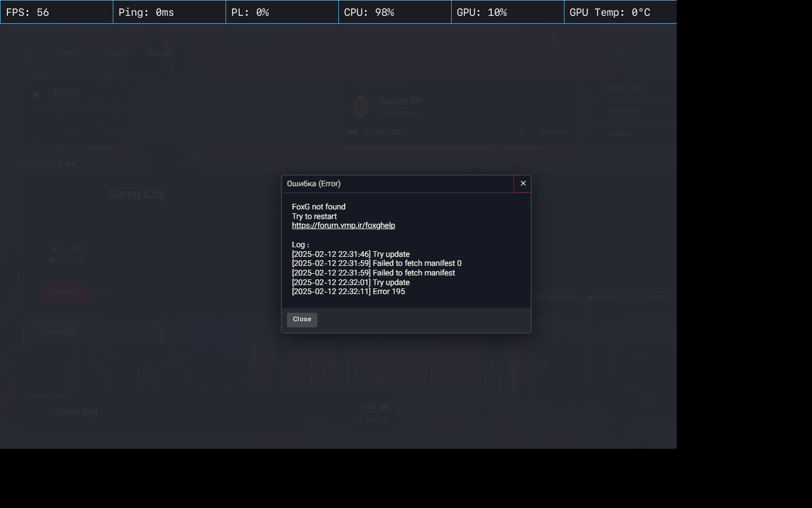Connect to the Sunset RP server
812x508 pixels.
(x=554, y=132)
